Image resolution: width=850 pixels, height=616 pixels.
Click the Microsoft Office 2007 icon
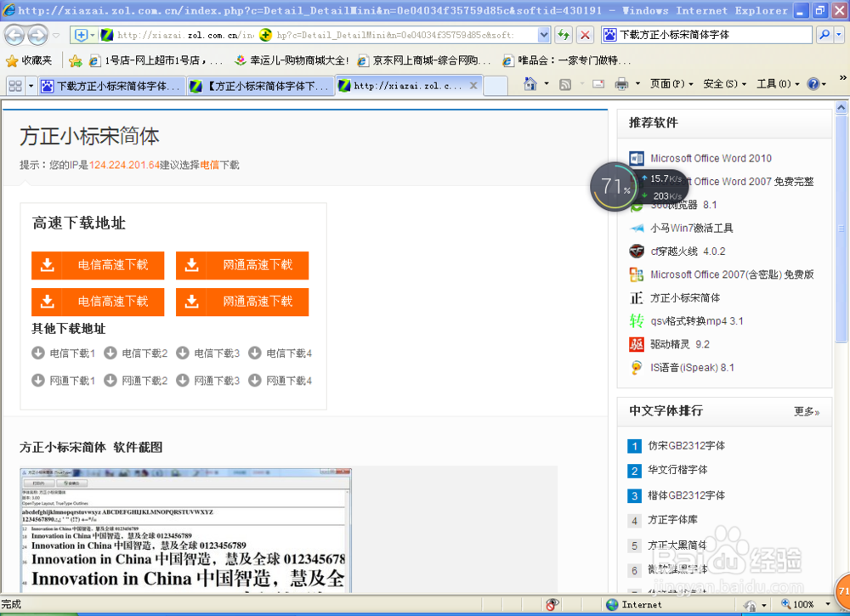point(637,274)
